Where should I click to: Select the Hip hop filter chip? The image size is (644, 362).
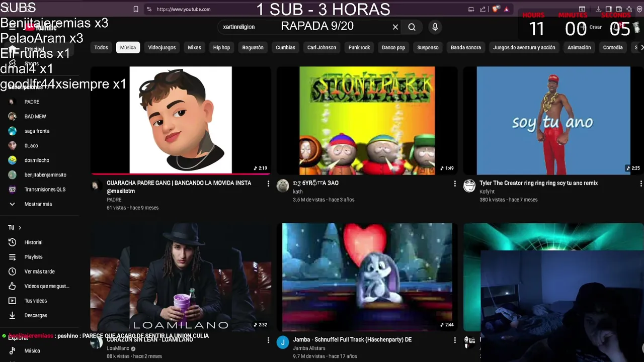221,47
